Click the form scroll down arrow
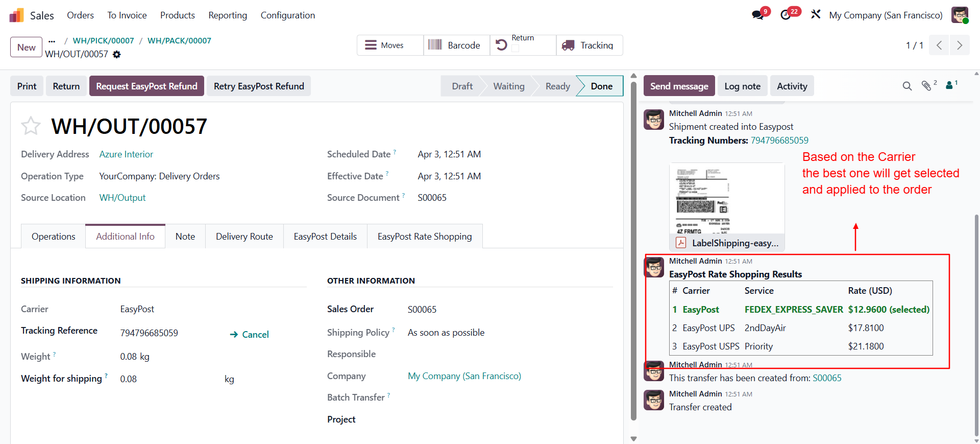980x444 pixels. [x=633, y=438]
